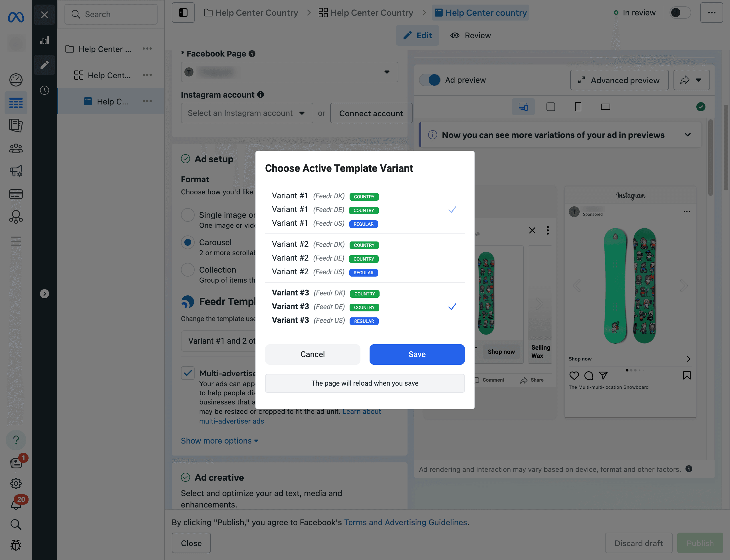Open the Facebook Page dropdown
730x560 pixels.
[x=289, y=72]
